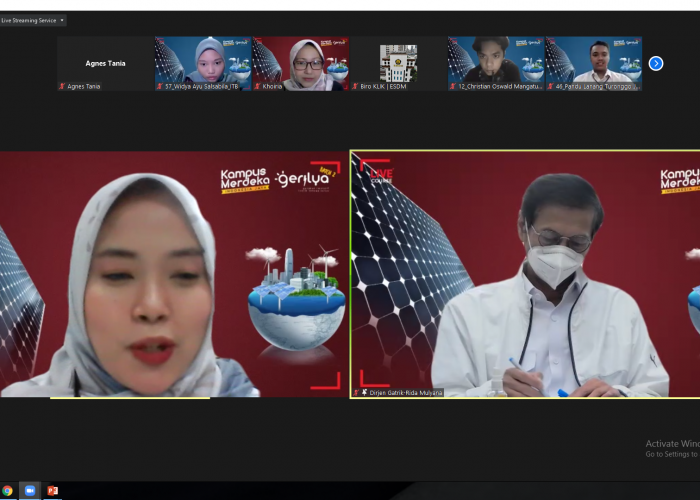
Task: Select 57_Widya Ayu Salsabila_ITB video thumbnail
Action: pyautogui.click(x=203, y=63)
